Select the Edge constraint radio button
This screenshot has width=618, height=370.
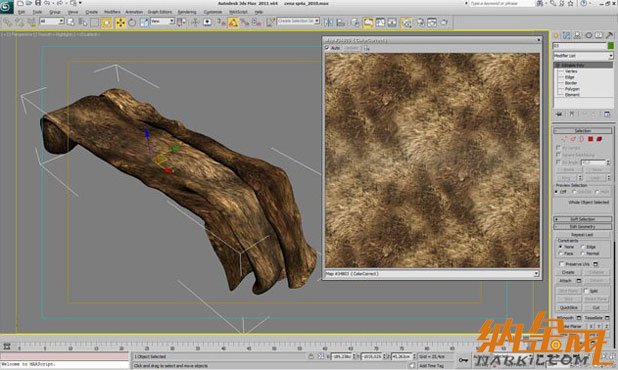pyautogui.click(x=583, y=247)
